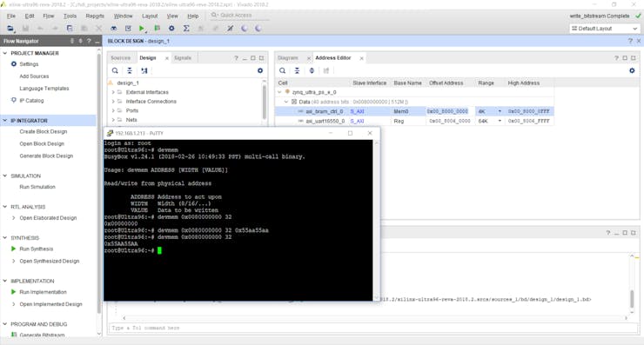The width and height of the screenshot is (644, 345).
Task: Collapse the SIMULATION section
Action: pyautogui.click(x=5, y=176)
